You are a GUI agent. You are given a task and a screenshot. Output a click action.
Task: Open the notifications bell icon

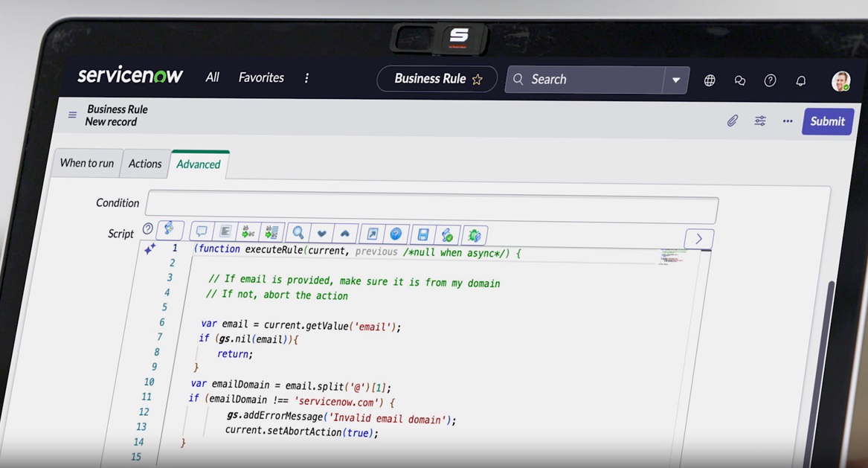click(x=800, y=81)
